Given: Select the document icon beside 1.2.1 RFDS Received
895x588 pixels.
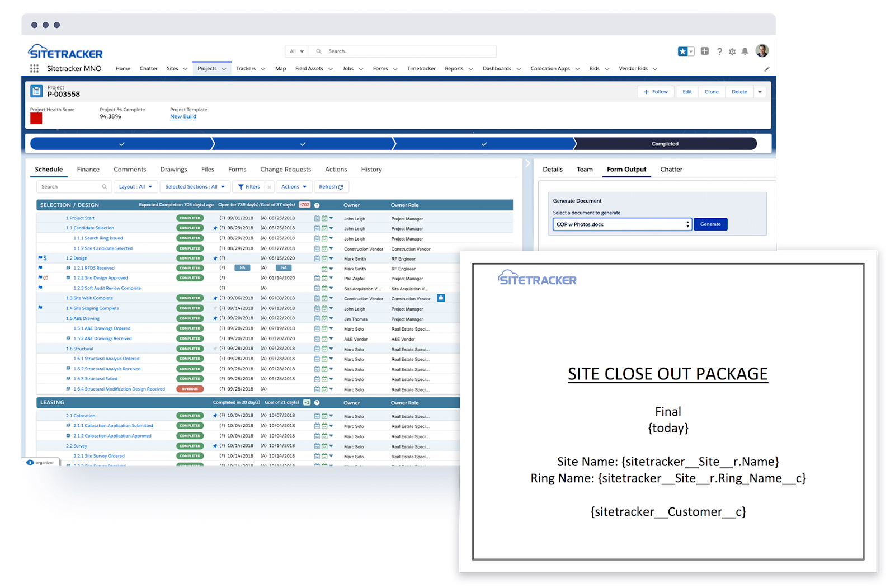Looking at the screenshot, I should [68, 268].
